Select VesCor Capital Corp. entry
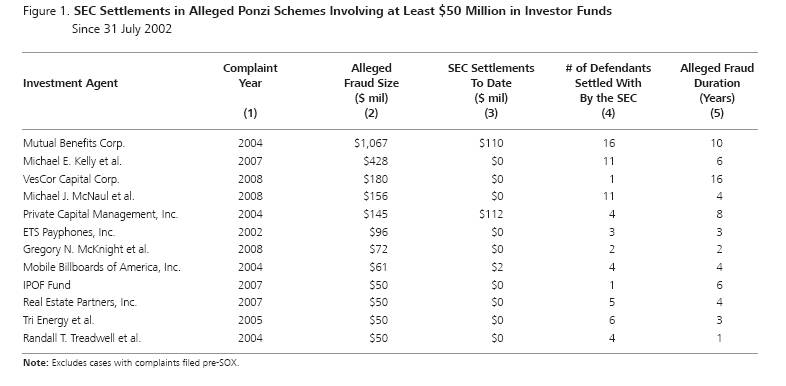 [x=71, y=179]
